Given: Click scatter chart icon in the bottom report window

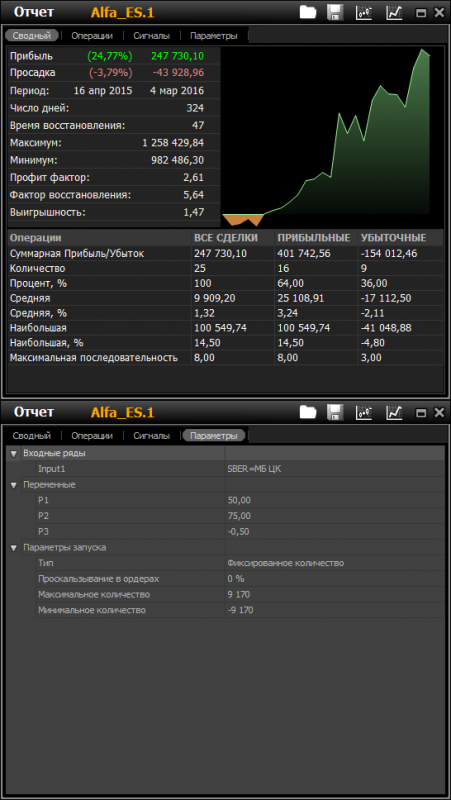Looking at the screenshot, I should pyautogui.click(x=364, y=412).
